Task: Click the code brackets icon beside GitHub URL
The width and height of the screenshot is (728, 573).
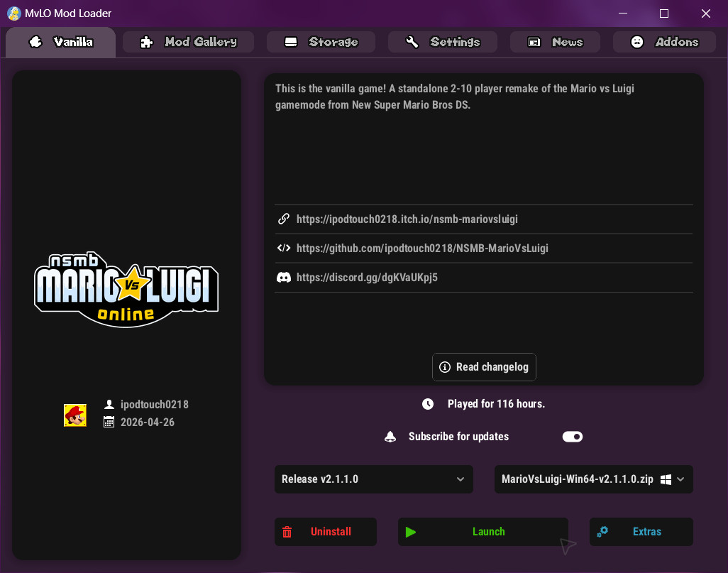Action: [x=284, y=249]
